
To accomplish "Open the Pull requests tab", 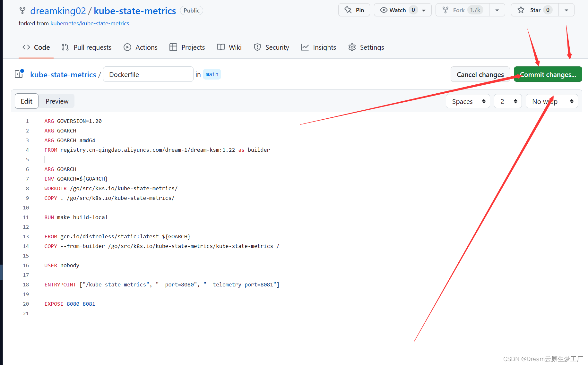I will tap(87, 47).
